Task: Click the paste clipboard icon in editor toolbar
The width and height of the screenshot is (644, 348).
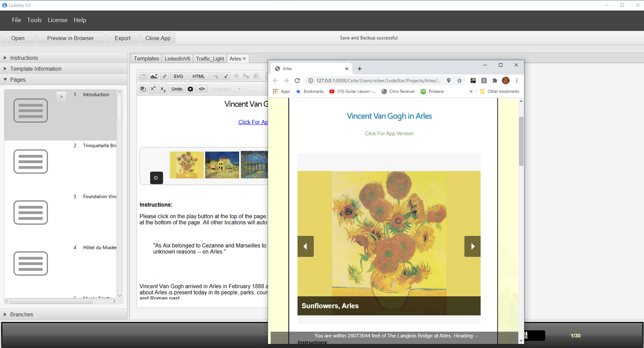Action: coord(256,76)
